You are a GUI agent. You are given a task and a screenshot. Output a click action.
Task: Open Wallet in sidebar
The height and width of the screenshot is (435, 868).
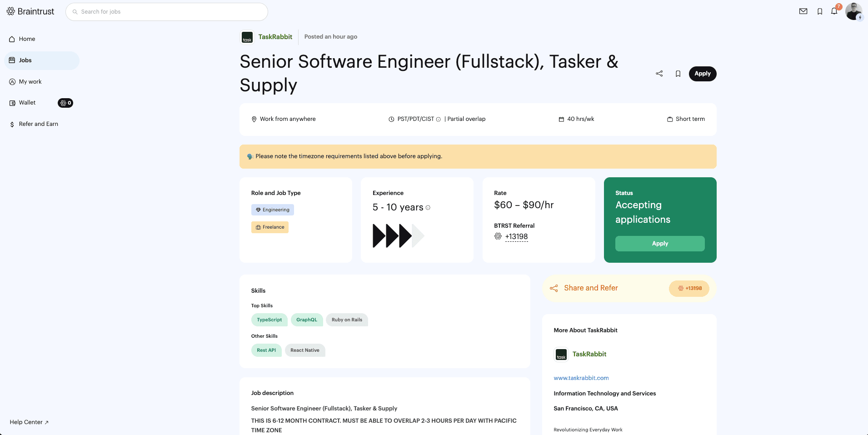point(27,103)
